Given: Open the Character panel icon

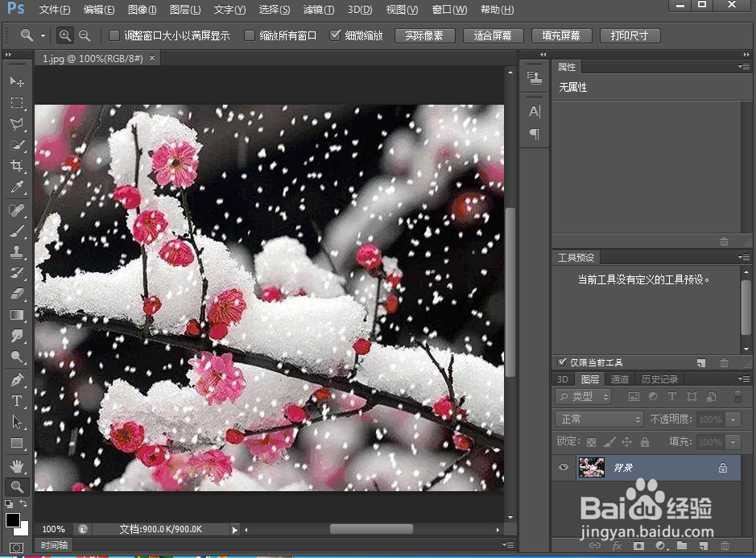Looking at the screenshot, I should tap(535, 111).
